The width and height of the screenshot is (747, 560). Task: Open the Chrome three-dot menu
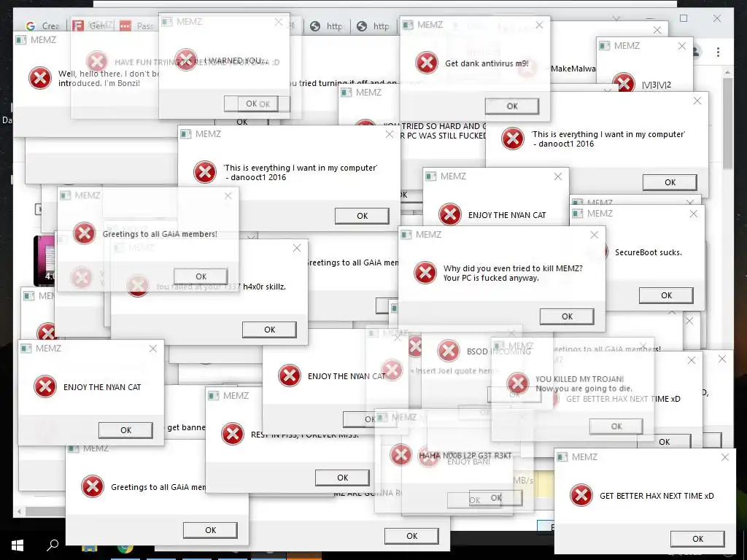pyautogui.click(x=718, y=52)
